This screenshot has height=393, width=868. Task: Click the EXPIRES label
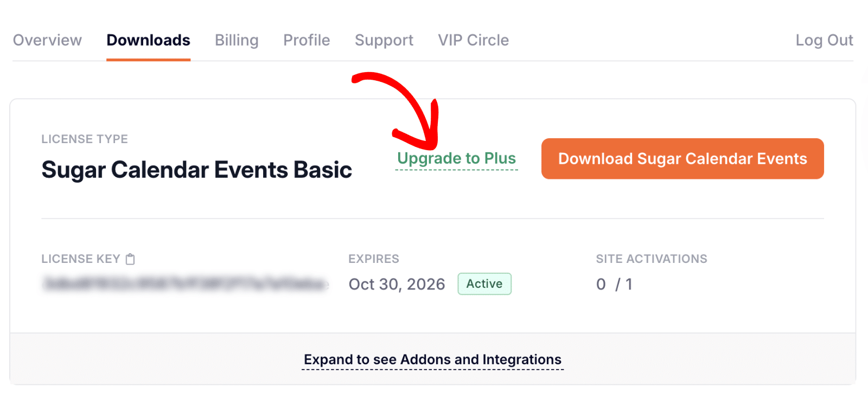point(373,259)
